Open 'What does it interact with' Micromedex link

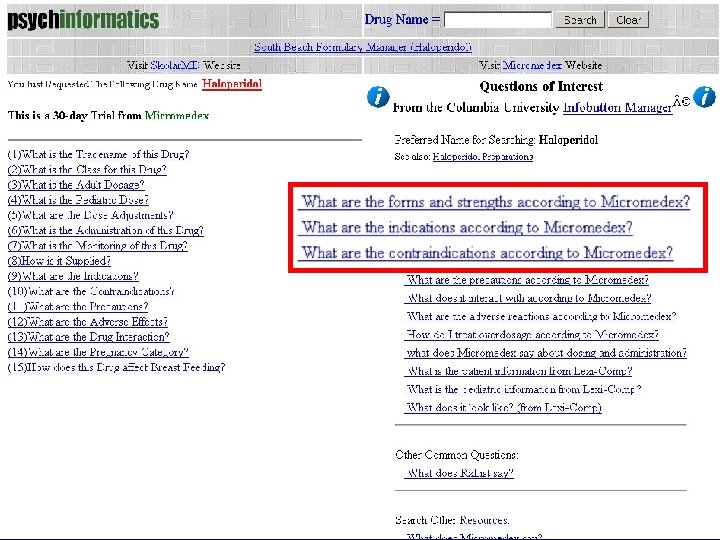[528, 298]
